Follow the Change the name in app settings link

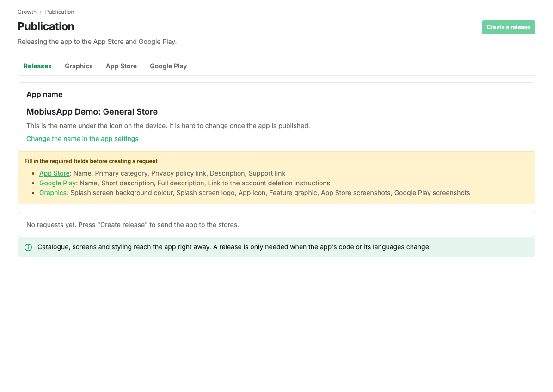click(x=82, y=139)
